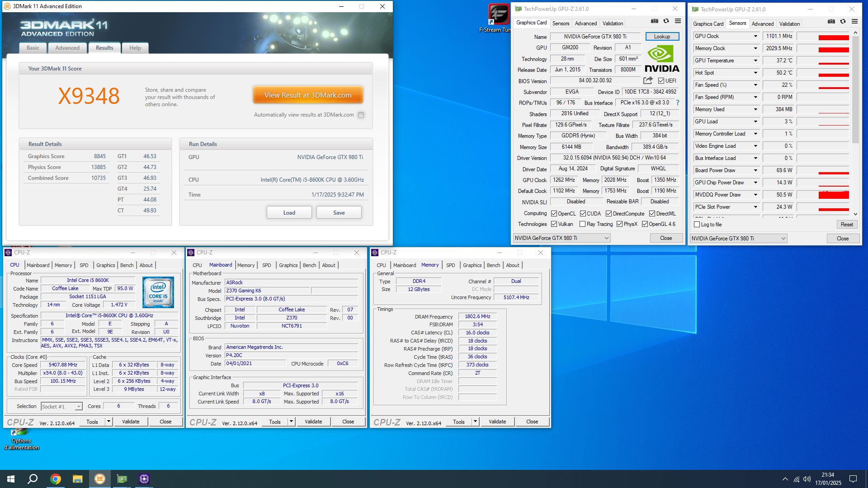Open Bench tab in CPU-Z Memory window
The width and height of the screenshot is (868, 488).
[493, 265]
